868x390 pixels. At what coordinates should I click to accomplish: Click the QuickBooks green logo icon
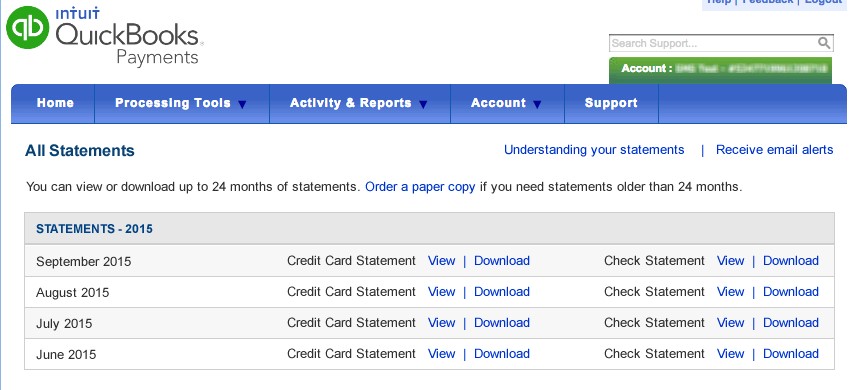click(28, 27)
